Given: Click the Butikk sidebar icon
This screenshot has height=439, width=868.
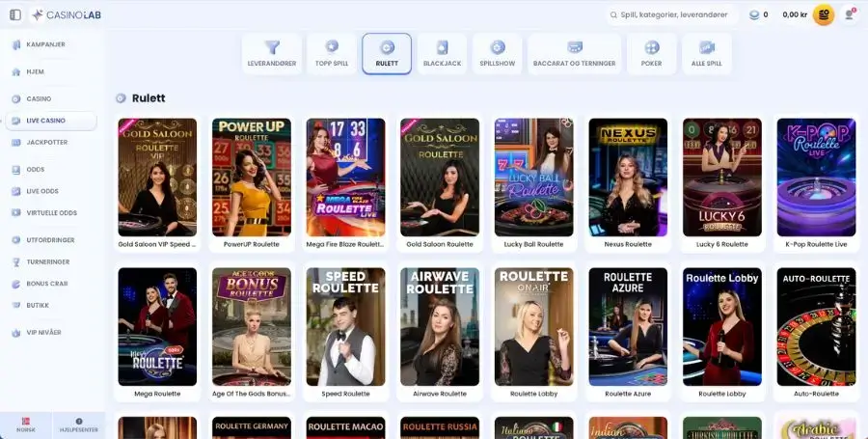Looking at the screenshot, I should point(16,305).
